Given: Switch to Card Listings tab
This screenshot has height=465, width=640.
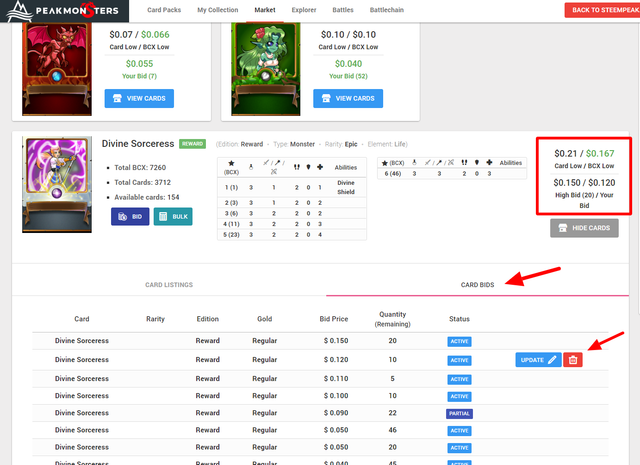Looking at the screenshot, I should (169, 285).
